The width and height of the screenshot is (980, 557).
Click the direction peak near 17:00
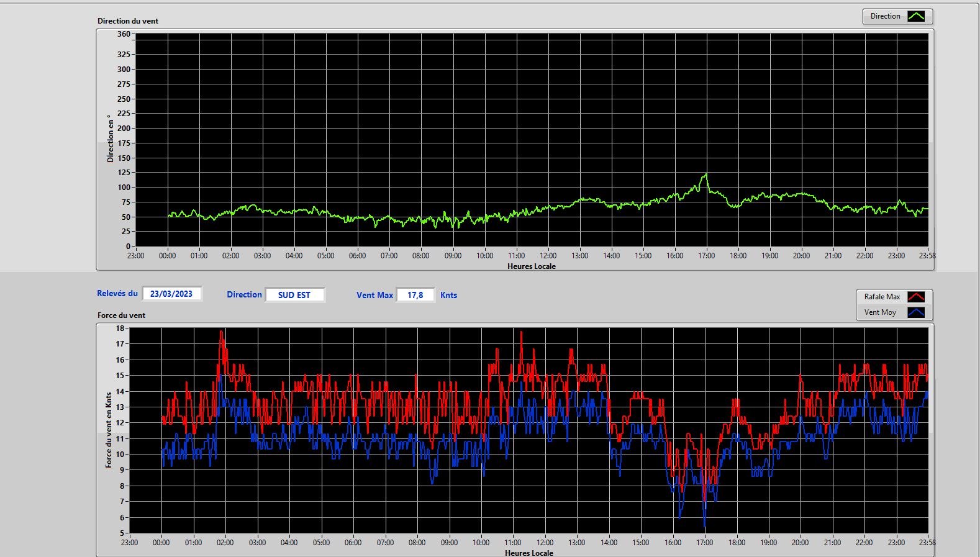(706, 174)
